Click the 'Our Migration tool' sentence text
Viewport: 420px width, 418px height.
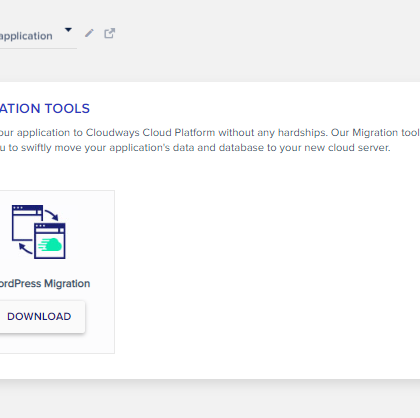[375, 133]
